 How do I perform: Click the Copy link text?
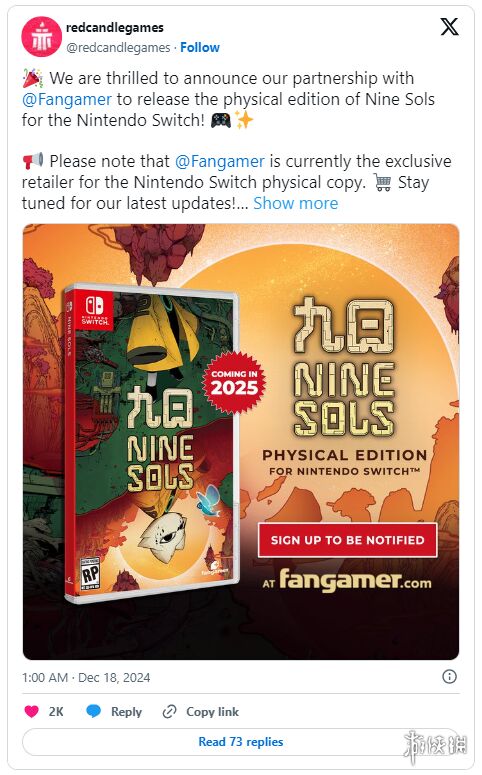click(x=213, y=712)
